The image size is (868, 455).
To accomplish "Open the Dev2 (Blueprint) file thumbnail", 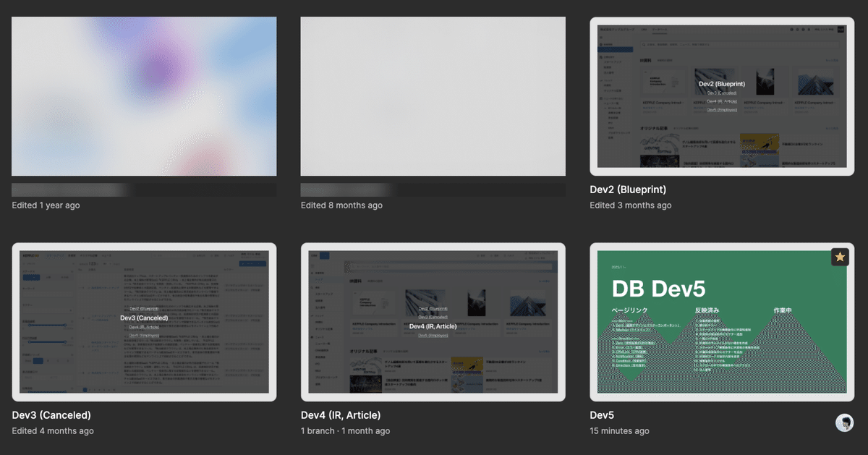I will (722, 96).
